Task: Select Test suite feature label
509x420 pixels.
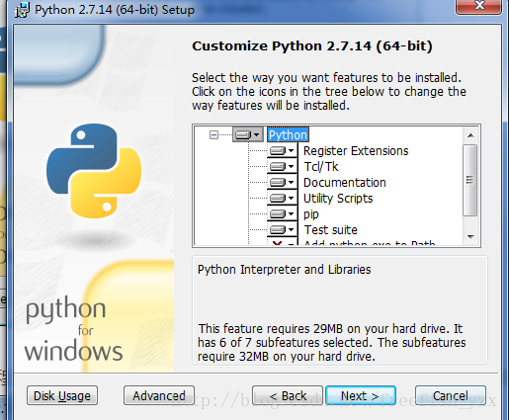Action: click(x=331, y=229)
